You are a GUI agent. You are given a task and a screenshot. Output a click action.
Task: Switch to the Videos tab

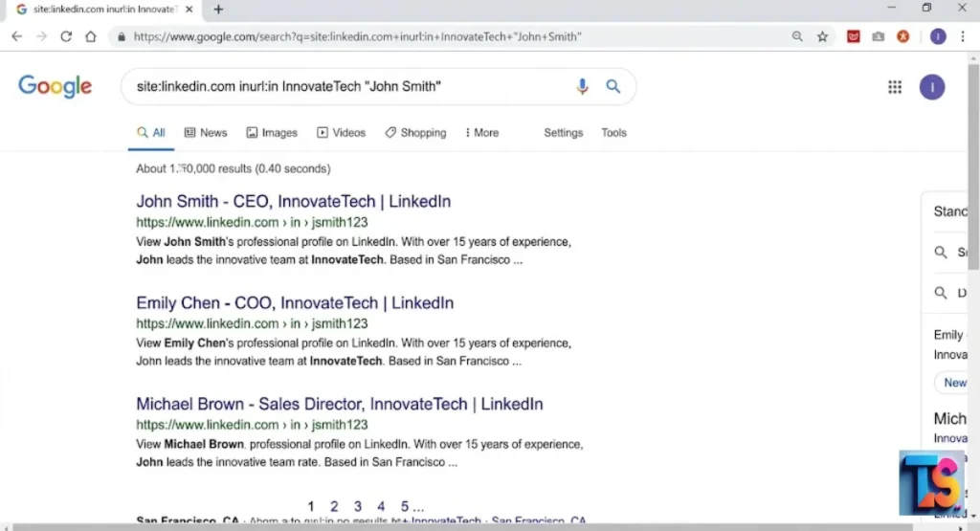(342, 132)
